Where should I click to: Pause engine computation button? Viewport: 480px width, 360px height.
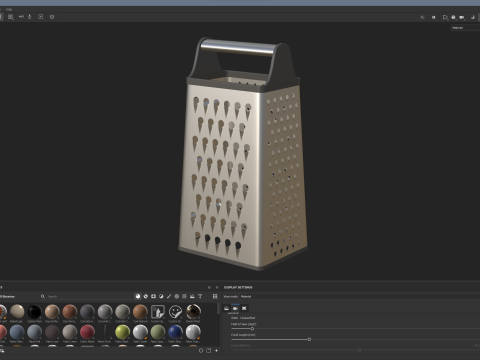point(434,17)
